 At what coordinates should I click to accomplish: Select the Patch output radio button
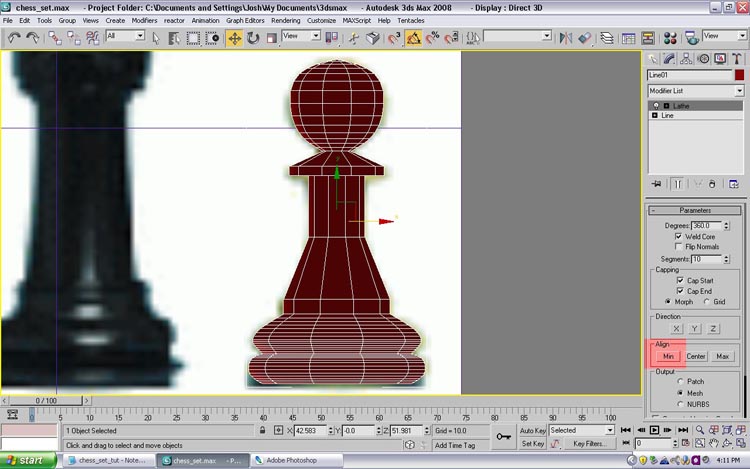point(681,381)
